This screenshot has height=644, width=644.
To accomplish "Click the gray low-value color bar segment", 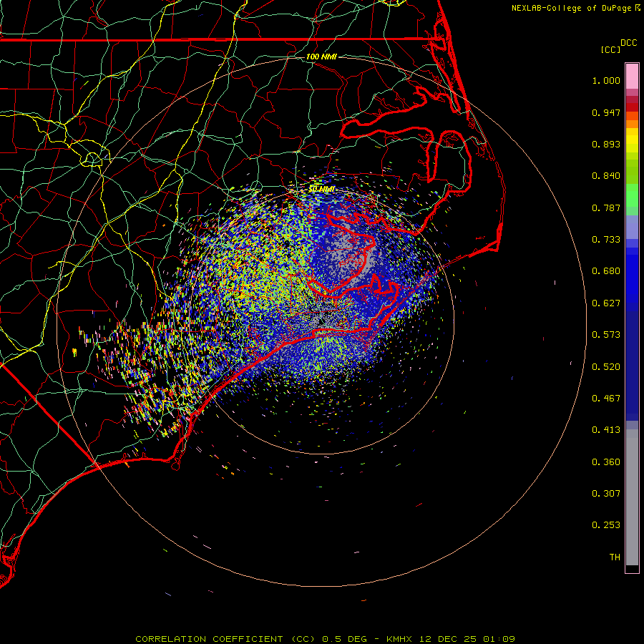I will tap(632, 497).
